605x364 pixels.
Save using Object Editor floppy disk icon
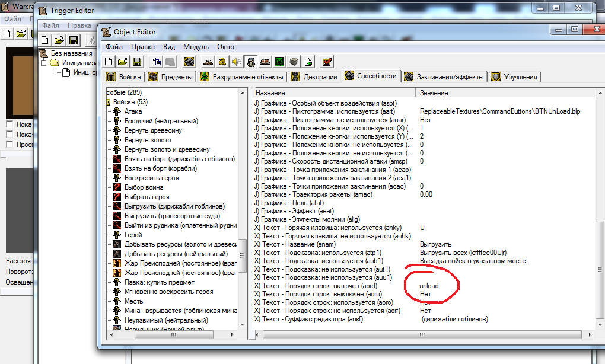pyautogui.click(x=137, y=62)
